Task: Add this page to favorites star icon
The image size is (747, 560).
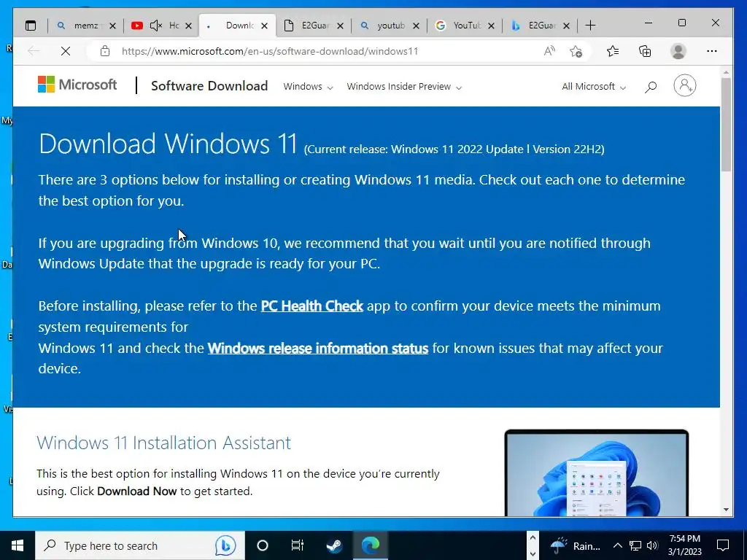Action: (576, 51)
